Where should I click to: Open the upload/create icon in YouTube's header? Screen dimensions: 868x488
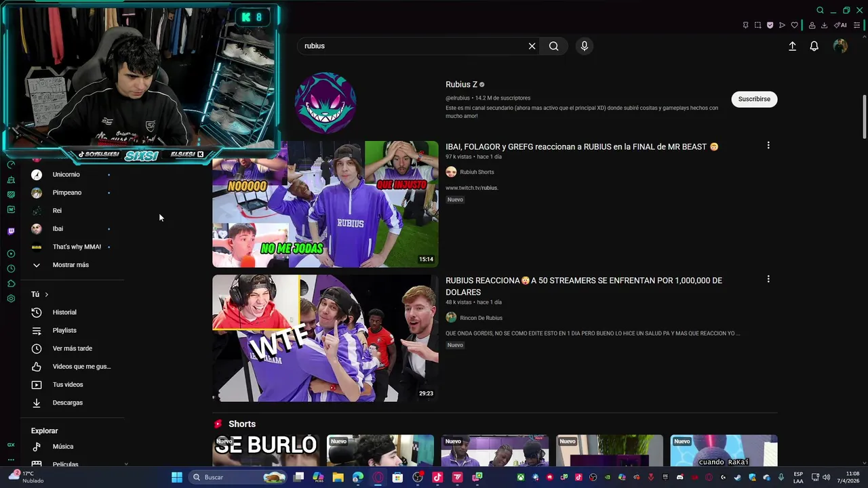pyautogui.click(x=792, y=46)
